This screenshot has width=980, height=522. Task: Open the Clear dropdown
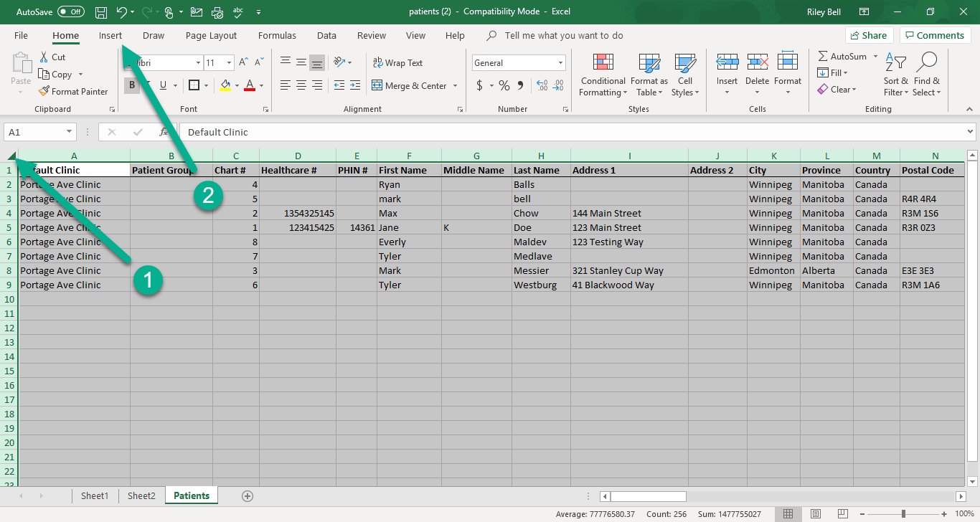(837, 90)
